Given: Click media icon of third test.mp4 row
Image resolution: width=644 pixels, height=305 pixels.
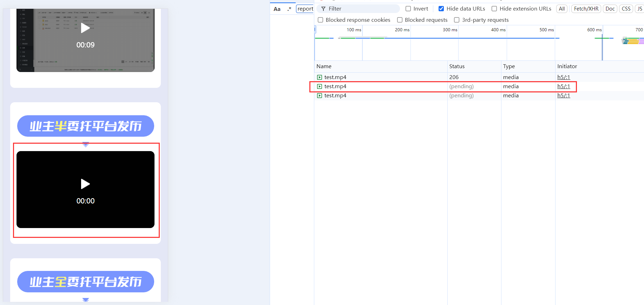Looking at the screenshot, I should [x=320, y=96].
